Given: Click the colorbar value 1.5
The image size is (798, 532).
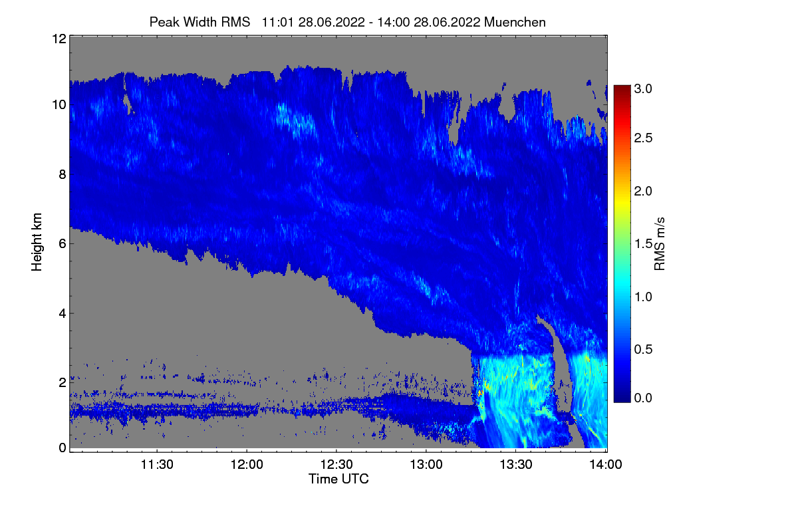Looking at the screenshot, I should pyautogui.click(x=644, y=243).
